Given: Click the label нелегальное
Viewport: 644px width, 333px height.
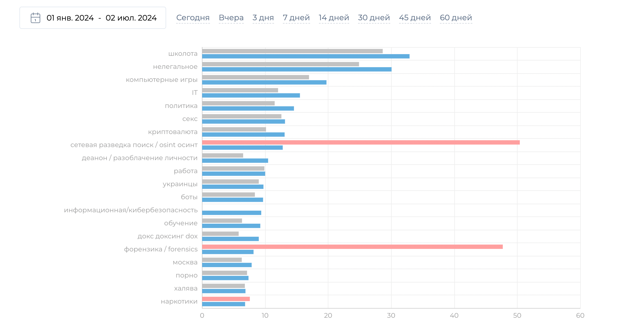Looking at the screenshot, I should (175, 67).
